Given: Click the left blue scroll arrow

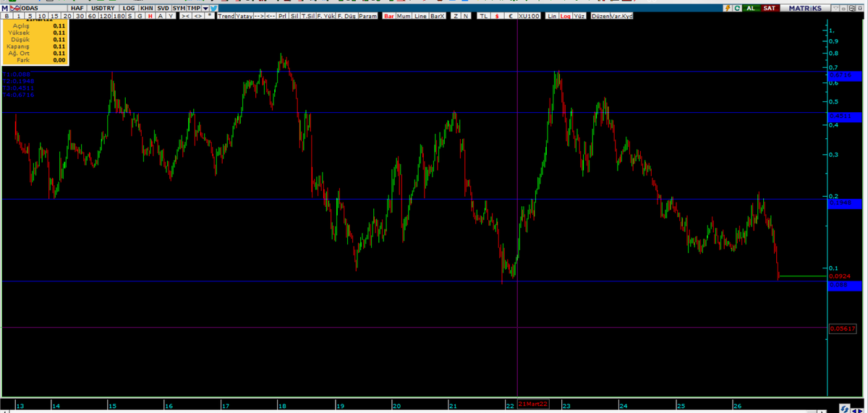Looking at the screenshot, I should click(854, 410).
